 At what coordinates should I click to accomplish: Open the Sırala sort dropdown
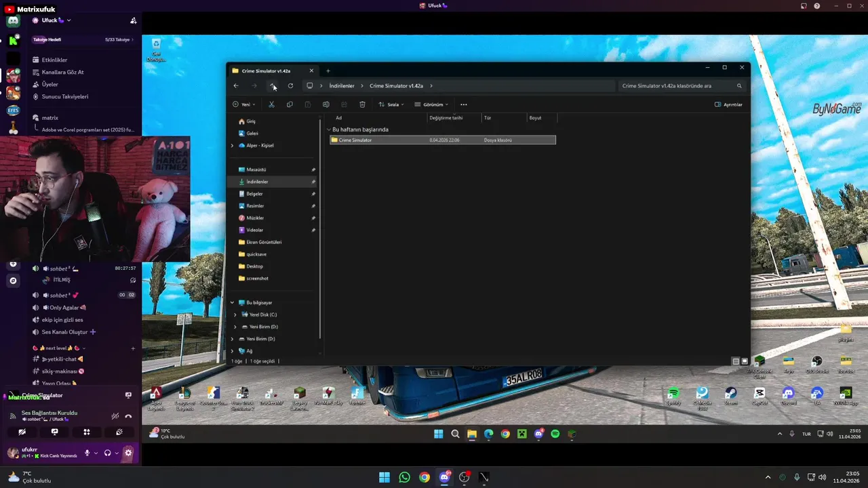coord(391,104)
